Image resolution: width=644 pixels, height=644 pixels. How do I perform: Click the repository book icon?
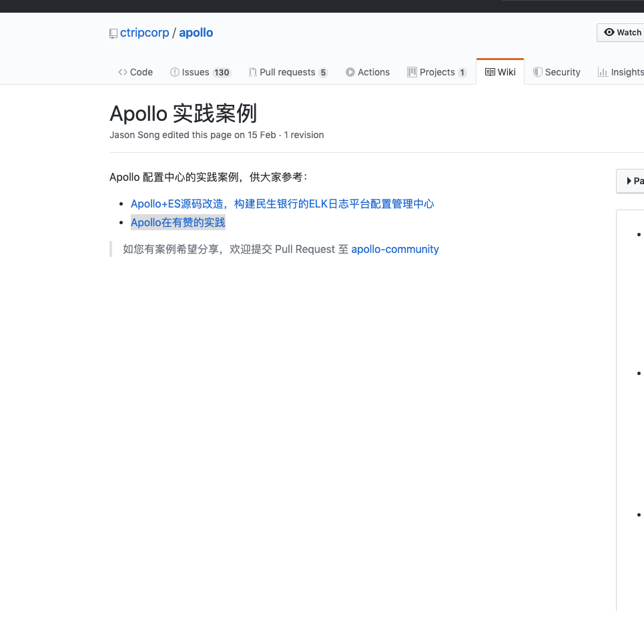tap(113, 33)
